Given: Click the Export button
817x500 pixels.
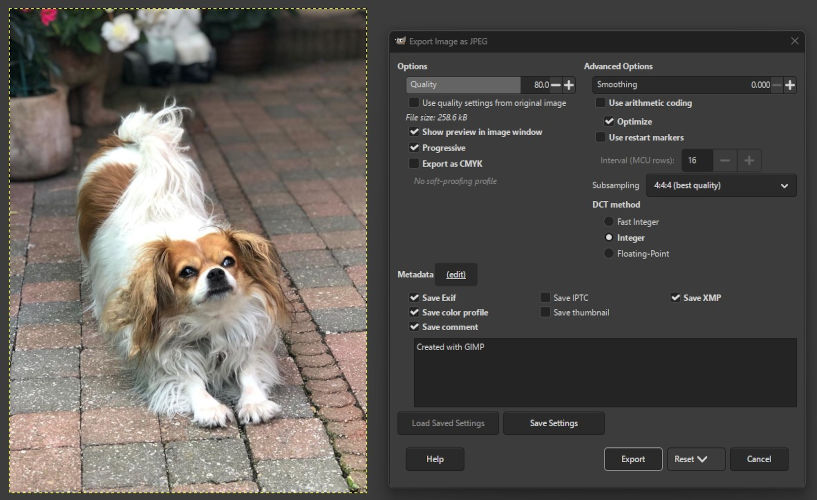Looking at the screenshot, I should click(x=633, y=459).
